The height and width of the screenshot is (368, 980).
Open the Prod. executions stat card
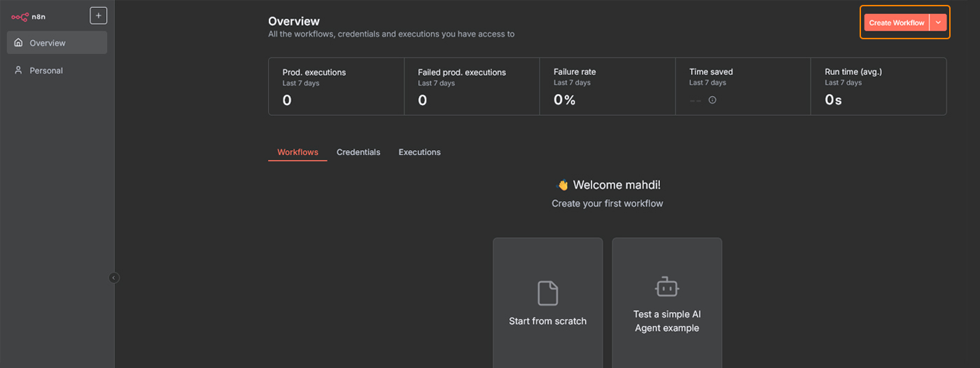click(x=336, y=86)
